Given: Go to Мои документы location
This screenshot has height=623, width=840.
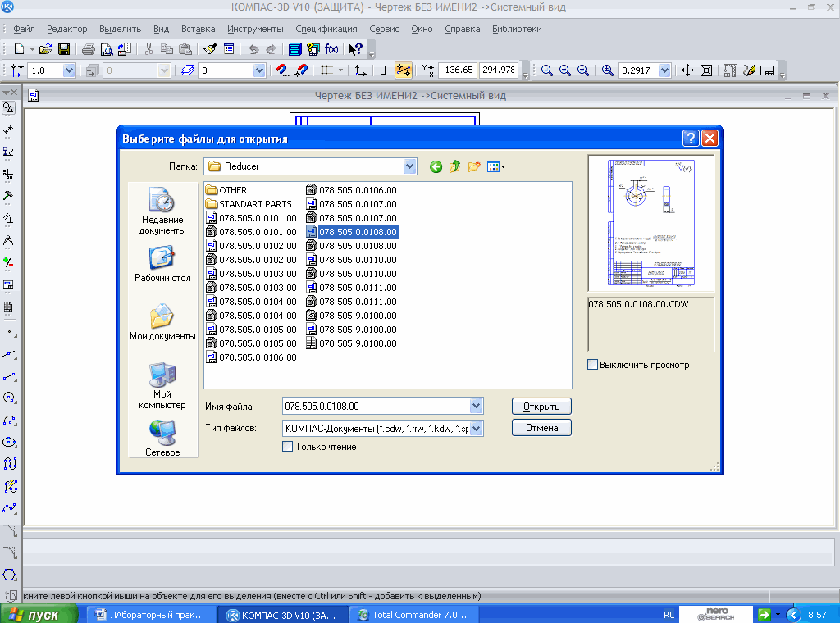Looking at the screenshot, I should [162, 321].
